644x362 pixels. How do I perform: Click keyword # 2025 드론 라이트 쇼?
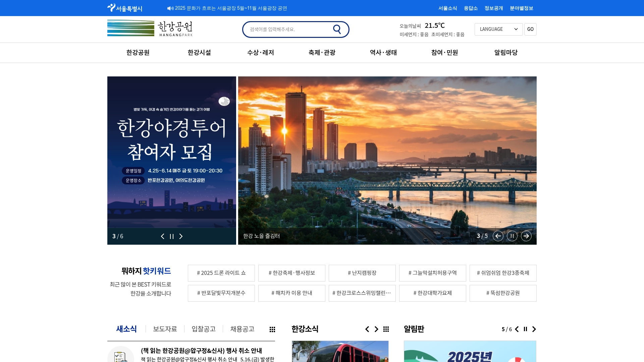click(221, 273)
